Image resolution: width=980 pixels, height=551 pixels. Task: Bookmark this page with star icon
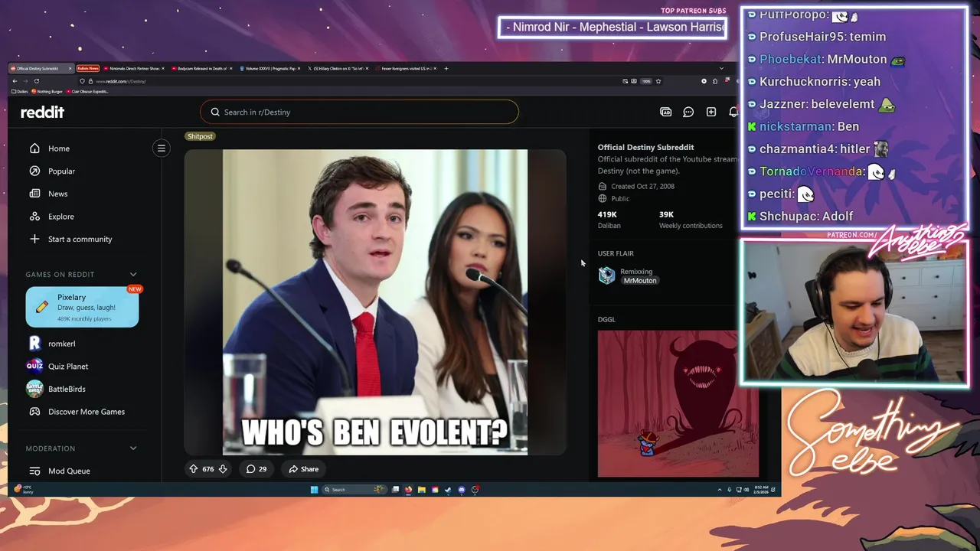tap(658, 81)
